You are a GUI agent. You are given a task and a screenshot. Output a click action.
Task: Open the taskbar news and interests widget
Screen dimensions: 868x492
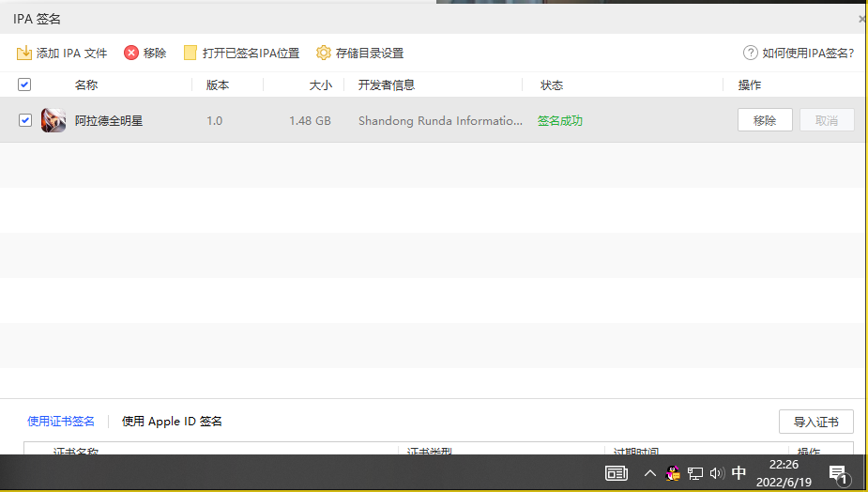point(617,473)
